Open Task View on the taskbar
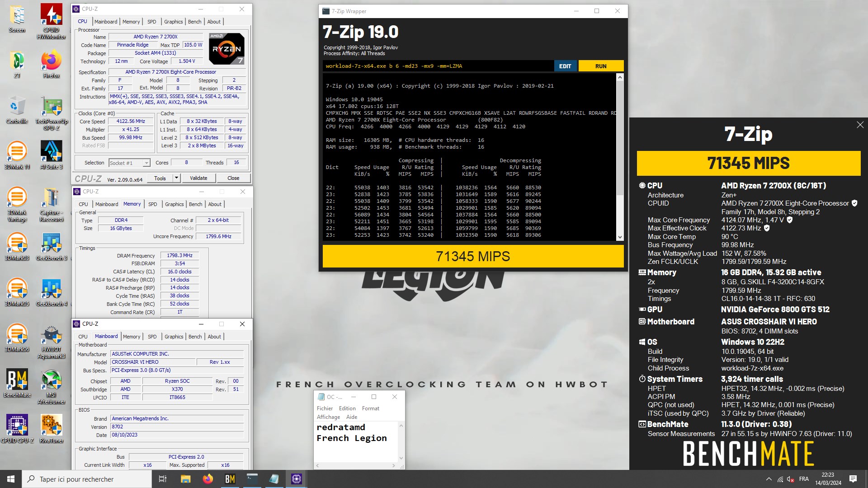868x488 pixels. point(163,479)
